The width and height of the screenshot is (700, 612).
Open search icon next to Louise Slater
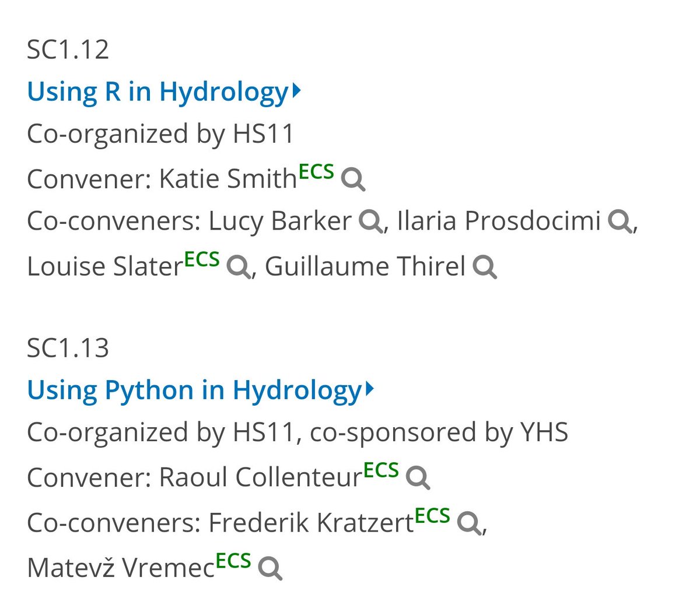click(238, 267)
